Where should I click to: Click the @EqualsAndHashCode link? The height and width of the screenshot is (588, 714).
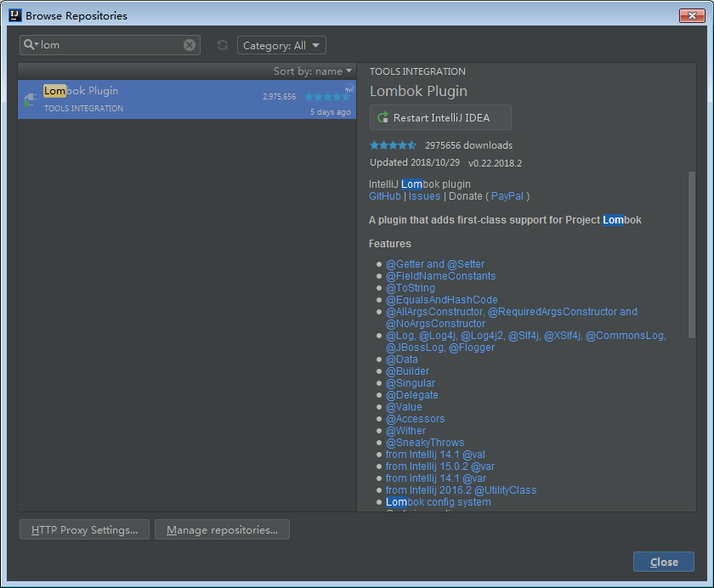point(442,299)
